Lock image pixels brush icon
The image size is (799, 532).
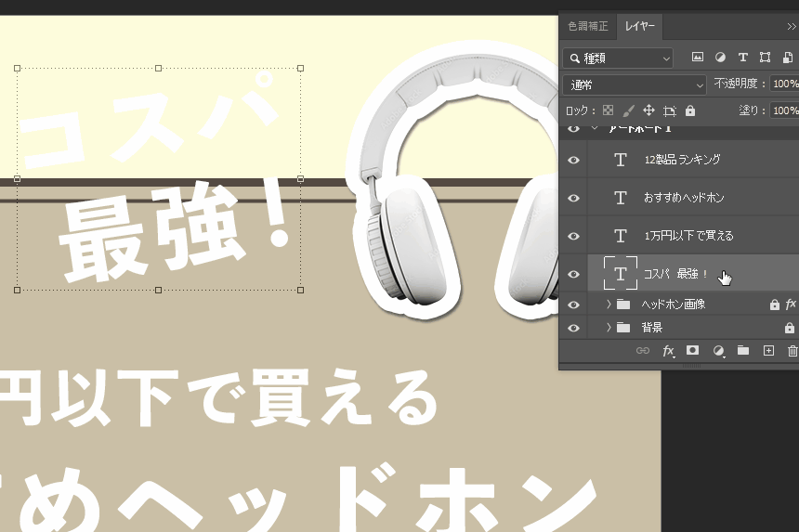point(628,110)
